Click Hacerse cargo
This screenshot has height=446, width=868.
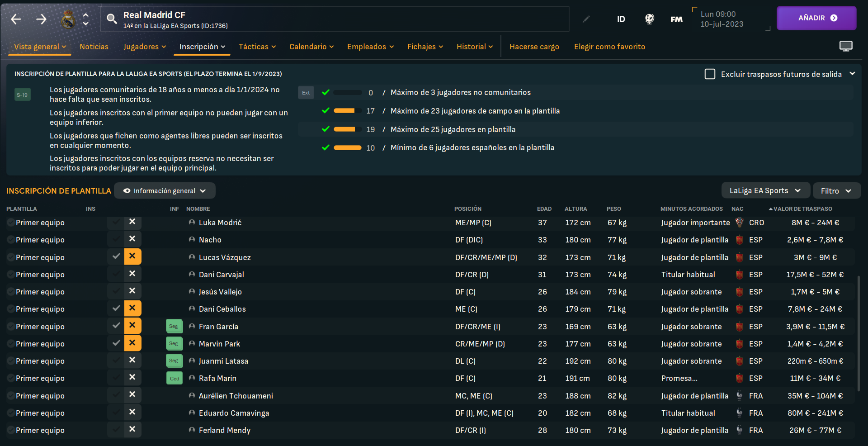(x=534, y=47)
